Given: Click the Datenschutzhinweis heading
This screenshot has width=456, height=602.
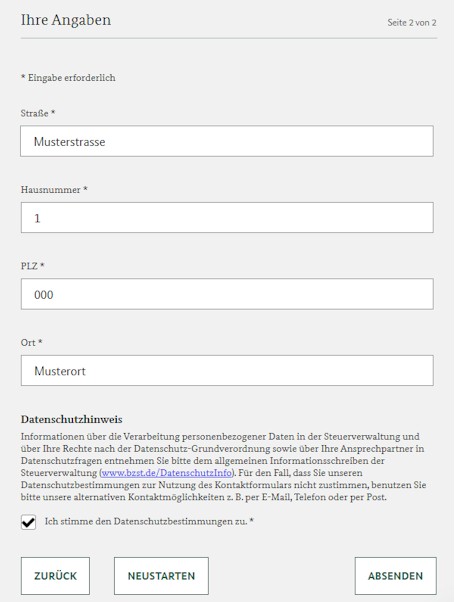Looking at the screenshot, I should tap(71, 419).
